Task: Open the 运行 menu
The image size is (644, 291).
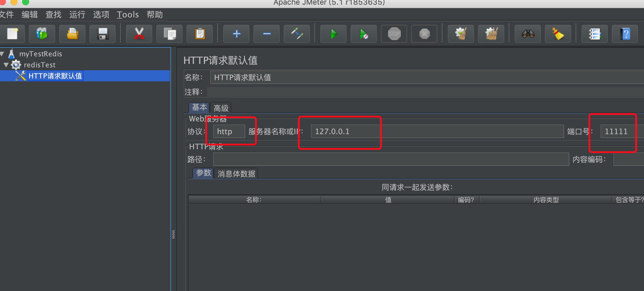Action: point(77,15)
